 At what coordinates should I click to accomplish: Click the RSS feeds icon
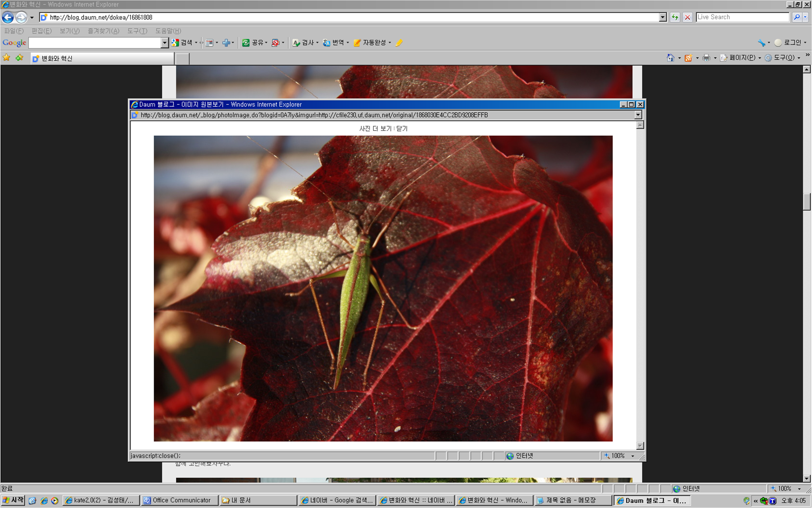coord(688,58)
